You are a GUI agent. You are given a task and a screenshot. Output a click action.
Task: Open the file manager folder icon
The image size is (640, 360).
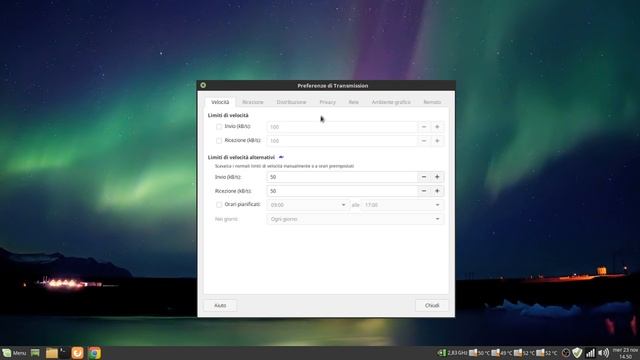51,353
